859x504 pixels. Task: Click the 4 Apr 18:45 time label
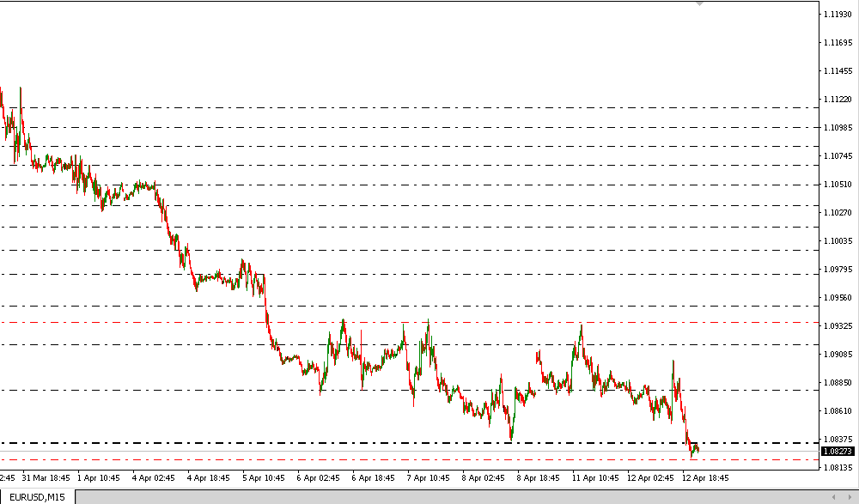(x=209, y=477)
